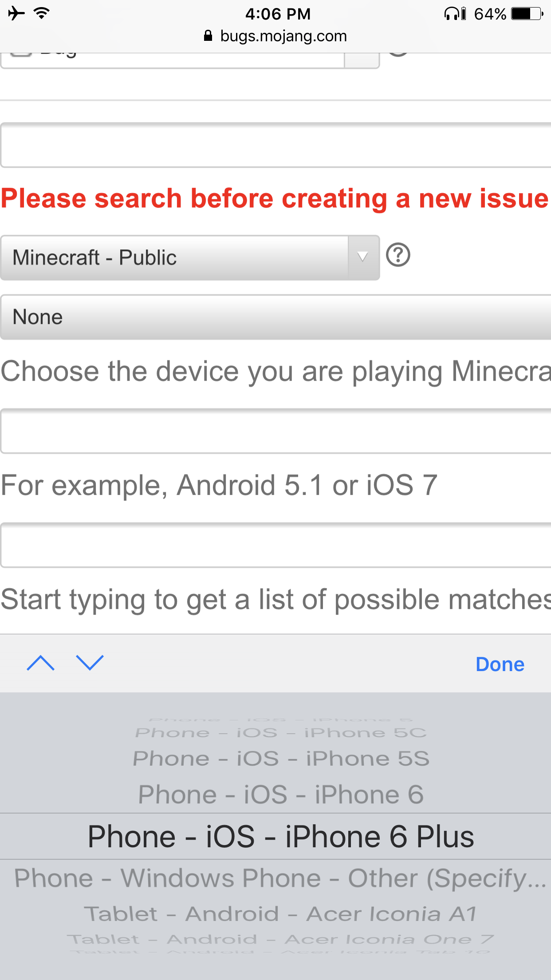The image size is (551, 980).
Task: Tap the previous field up arrow
Action: 40,663
